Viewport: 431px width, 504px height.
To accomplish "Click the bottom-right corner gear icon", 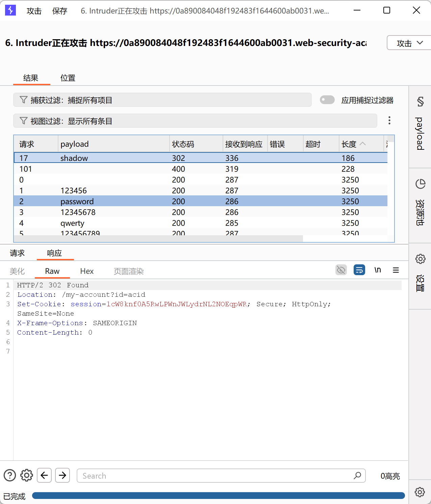I will coord(420,492).
